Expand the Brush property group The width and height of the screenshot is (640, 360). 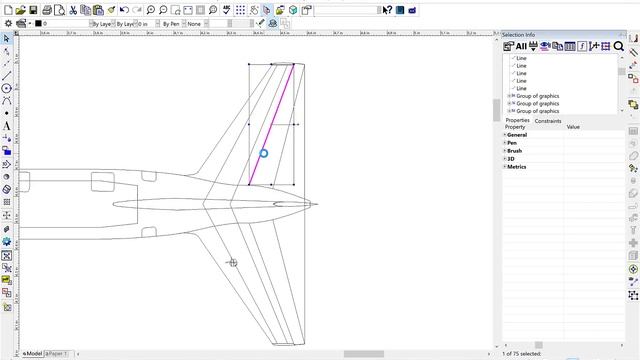(x=505, y=151)
